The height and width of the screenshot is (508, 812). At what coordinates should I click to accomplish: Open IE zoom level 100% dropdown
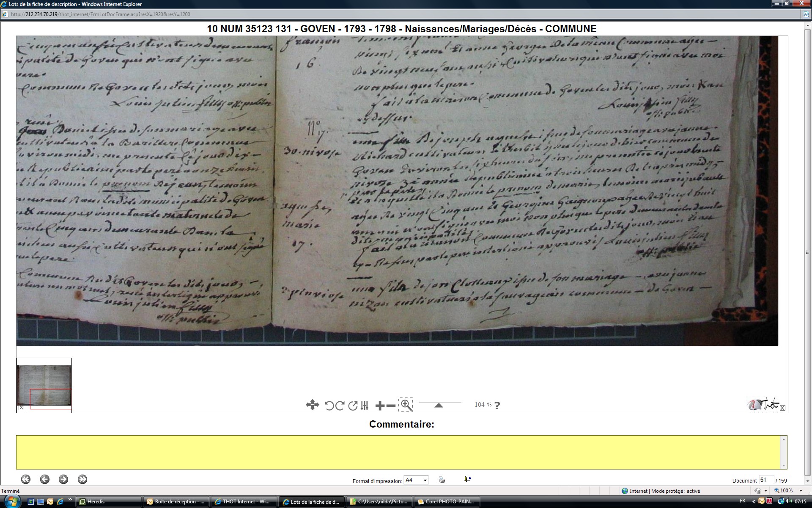[x=800, y=491]
